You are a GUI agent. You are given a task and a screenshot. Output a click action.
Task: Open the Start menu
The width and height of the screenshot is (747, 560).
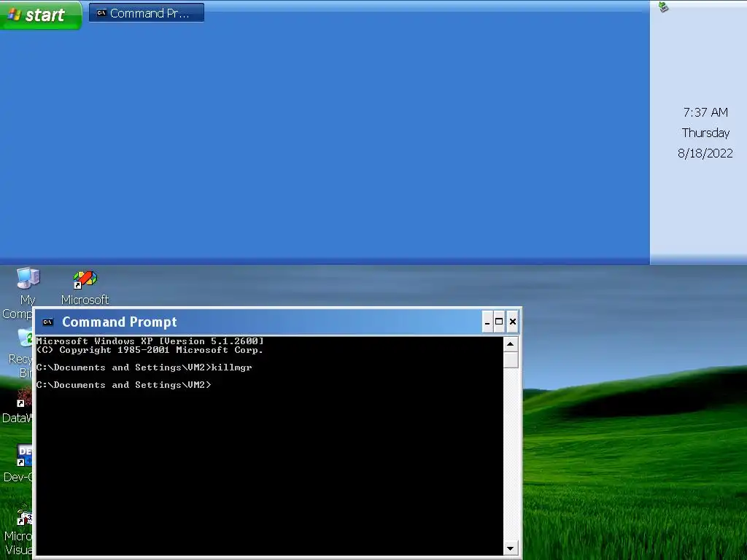(x=41, y=15)
